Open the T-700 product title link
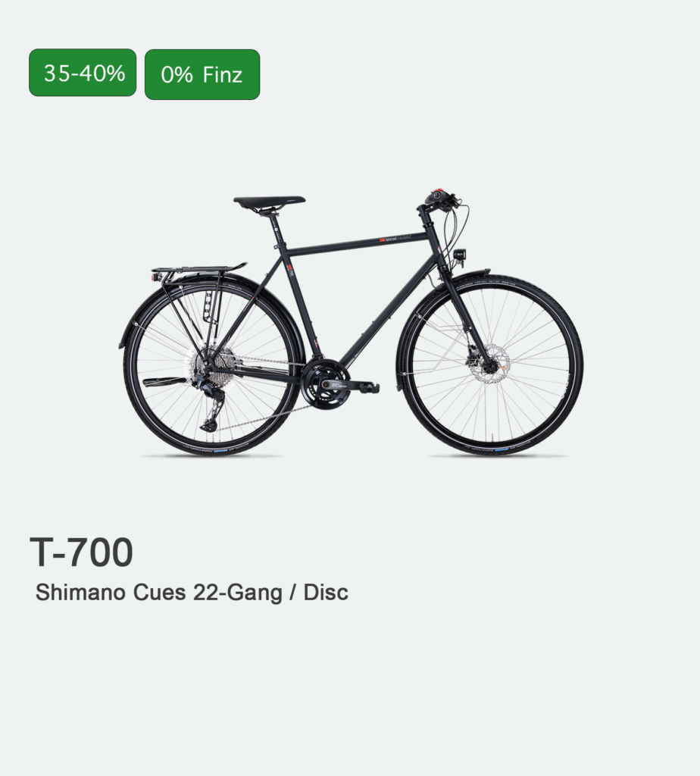This screenshot has width=700, height=776. coord(82,552)
